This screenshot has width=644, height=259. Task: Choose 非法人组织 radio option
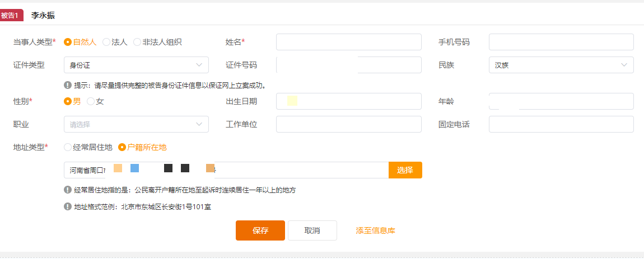click(157, 42)
